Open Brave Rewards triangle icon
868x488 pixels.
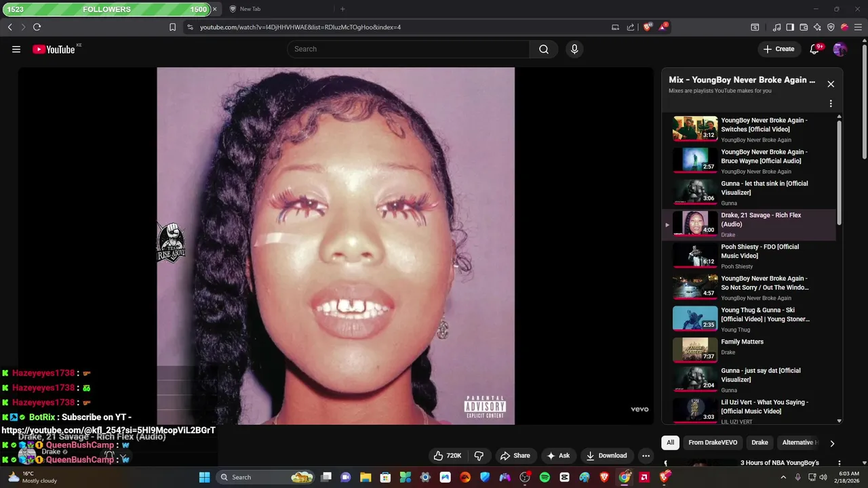point(664,27)
